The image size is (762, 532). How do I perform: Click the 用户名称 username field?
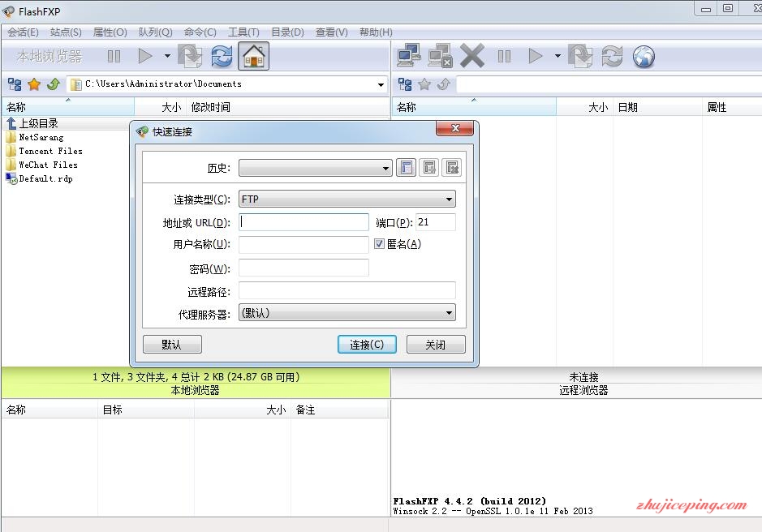[304, 244]
